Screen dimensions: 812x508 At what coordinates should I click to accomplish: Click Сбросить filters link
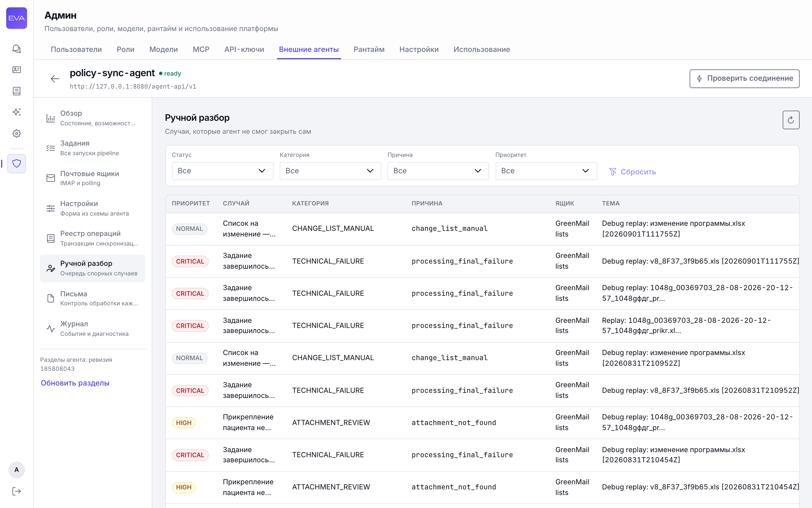pos(632,172)
